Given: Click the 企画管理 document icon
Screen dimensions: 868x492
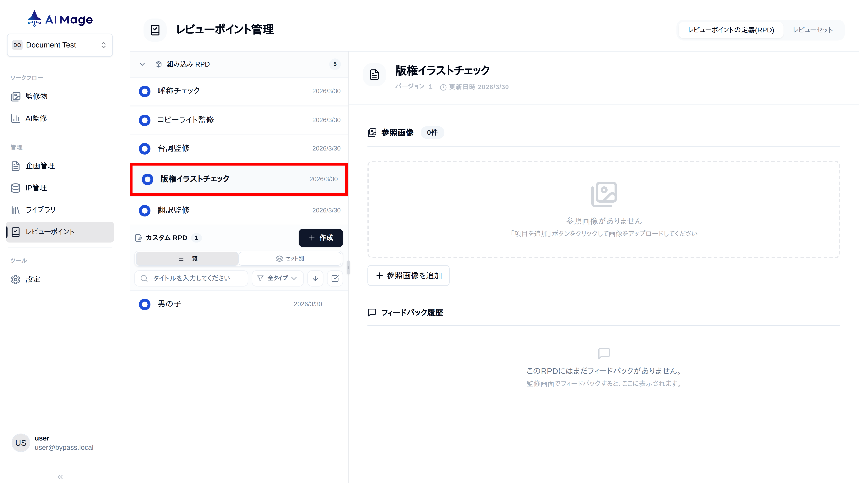Looking at the screenshot, I should point(16,166).
